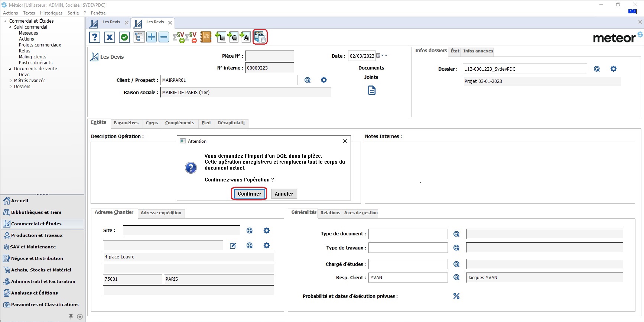This screenshot has width=644, height=322.
Task: Search for a Site
Action: [250, 231]
